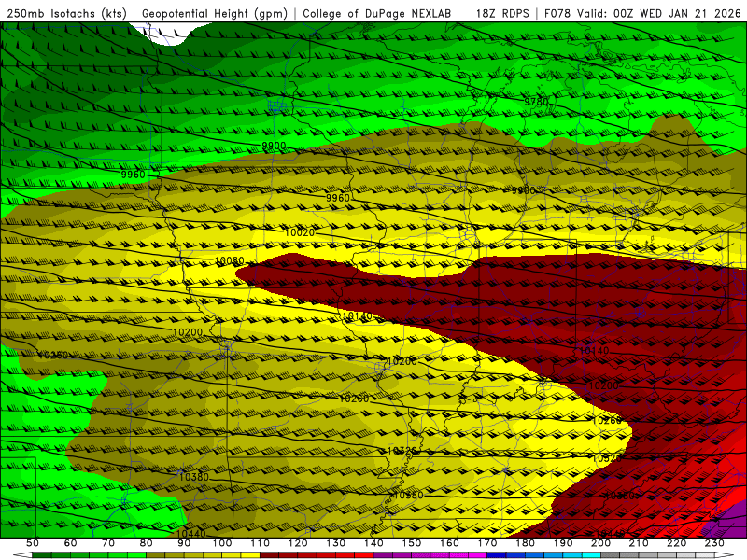Click the brightest yellow swatch in the legend bar
Image resolution: width=747 pixels, height=560 pixels.
(250, 555)
